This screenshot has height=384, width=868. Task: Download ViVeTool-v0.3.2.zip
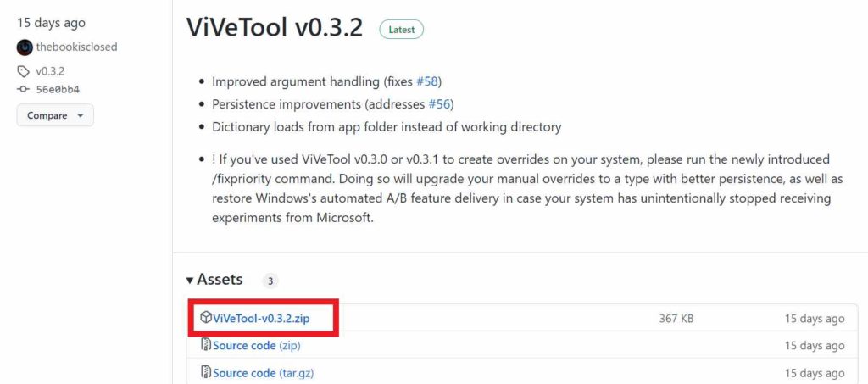click(261, 318)
